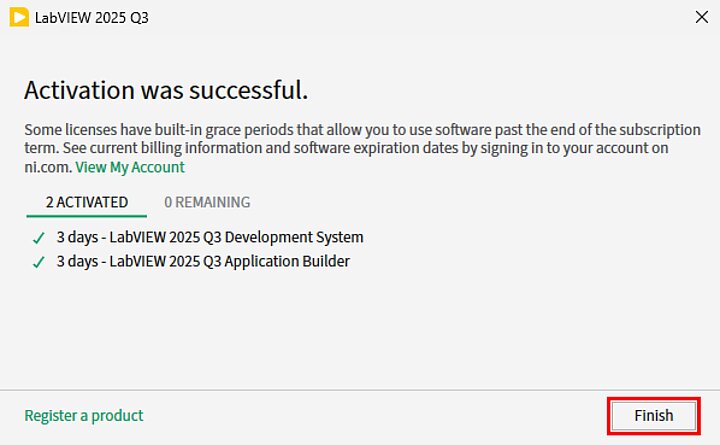Open the View My Account link

pos(130,167)
